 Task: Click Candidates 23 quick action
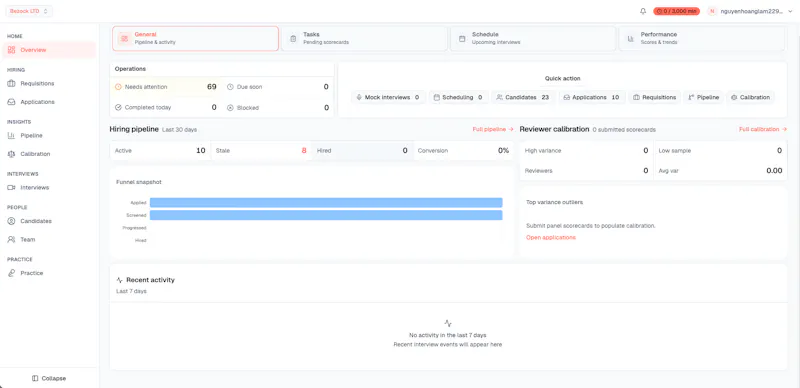(x=523, y=97)
